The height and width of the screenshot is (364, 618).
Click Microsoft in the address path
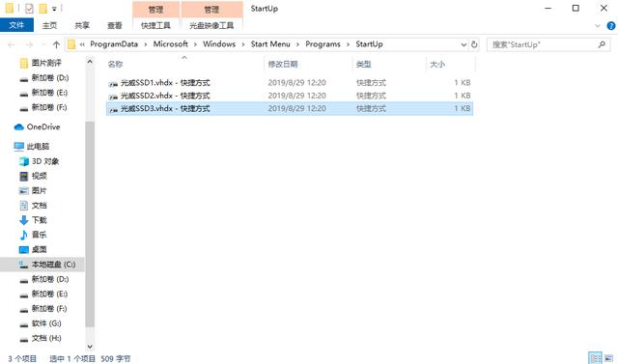[x=170, y=44]
